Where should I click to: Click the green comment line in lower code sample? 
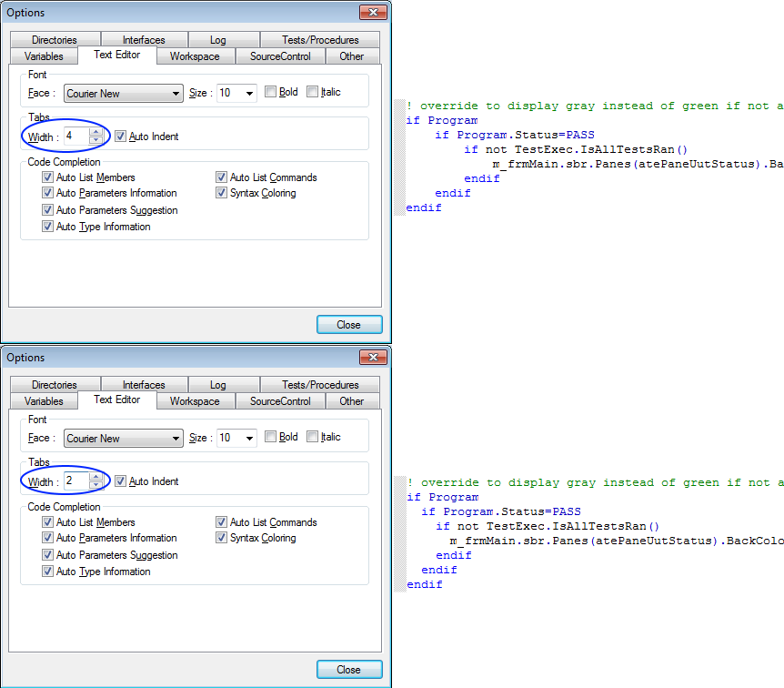click(x=595, y=483)
